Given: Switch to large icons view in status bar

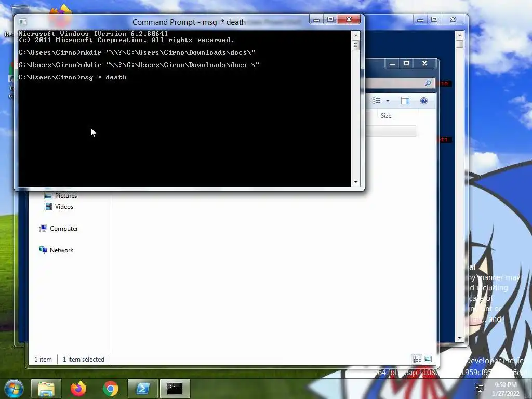Looking at the screenshot, I should click(428, 359).
